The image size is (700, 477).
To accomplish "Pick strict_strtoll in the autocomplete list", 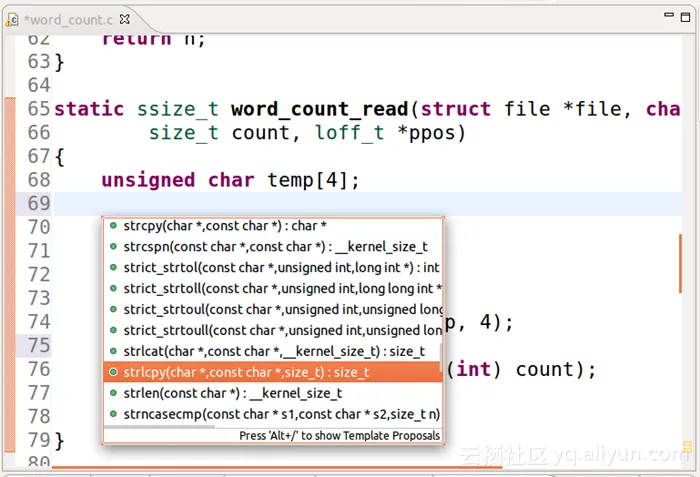I will pyautogui.click(x=280, y=288).
